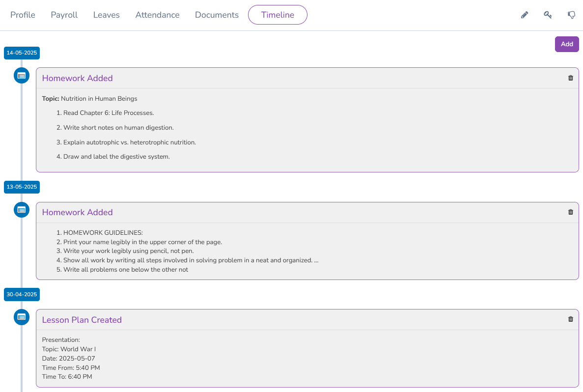
Task: Click the 30-04-2025 date marker
Action: coord(22,295)
